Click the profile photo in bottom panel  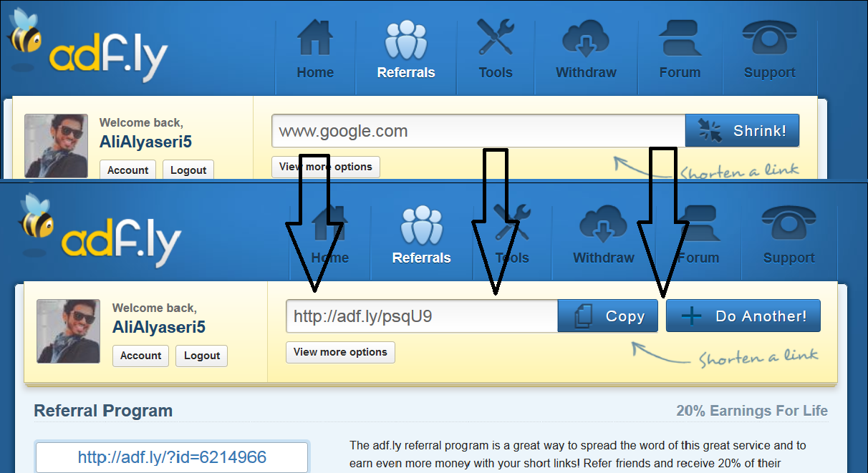[69, 331]
